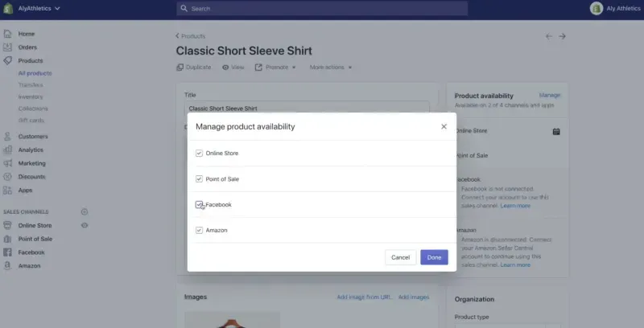The width and height of the screenshot is (644, 328).
Task: Follow Learn more link under Facebook
Action: coord(515,206)
